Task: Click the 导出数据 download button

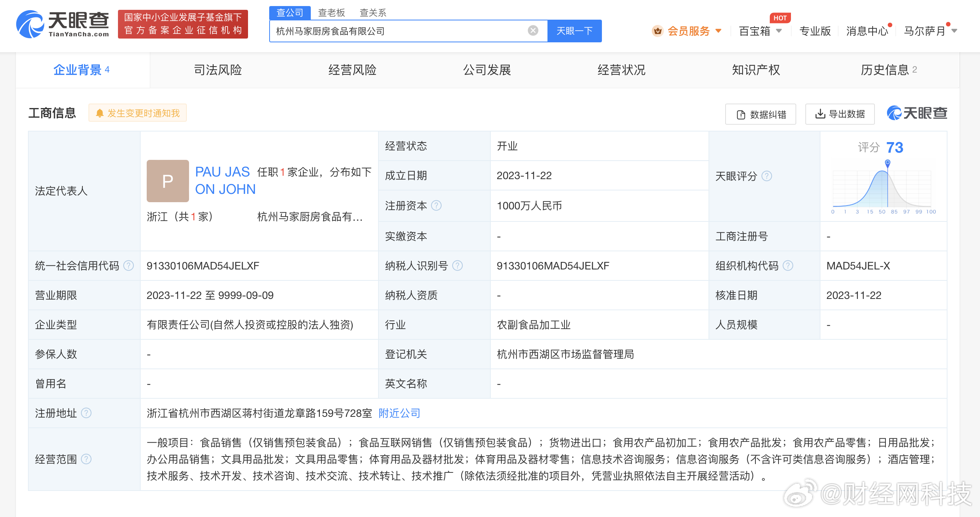Action: 840,114
